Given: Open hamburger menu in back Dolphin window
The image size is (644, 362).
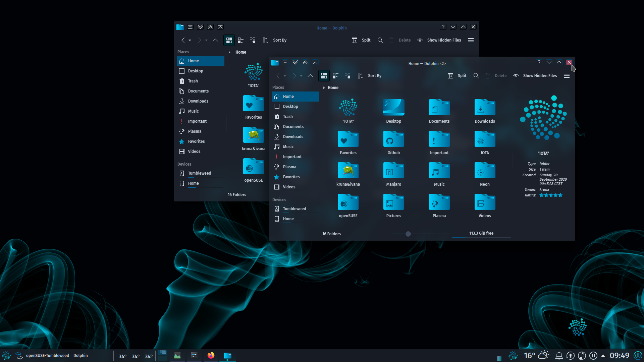Looking at the screenshot, I should pyautogui.click(x=471, y=40).
